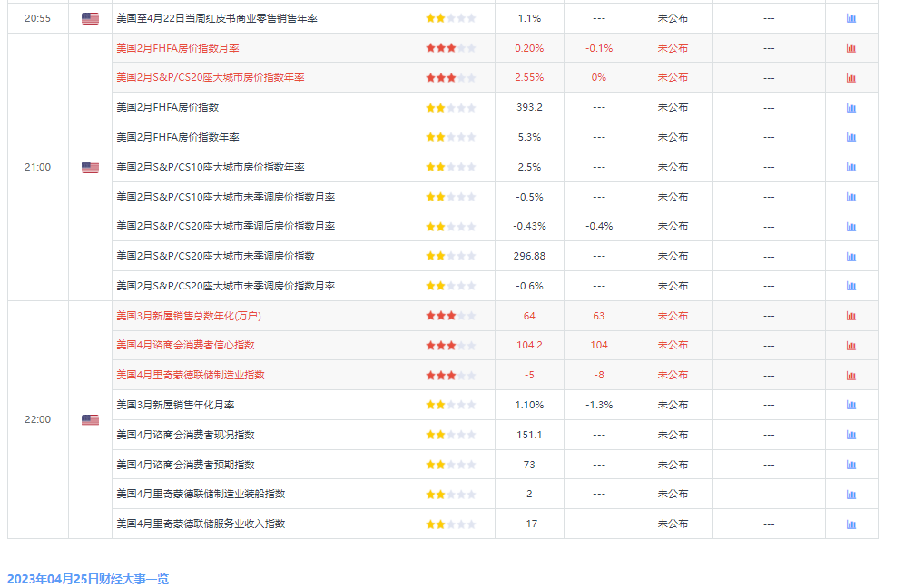The width and height of the screenshot is (914, 588).
Task: Open 美国4月里奇蒙德联储制造业指数 indicator
Action: click(x=191, y=375)
